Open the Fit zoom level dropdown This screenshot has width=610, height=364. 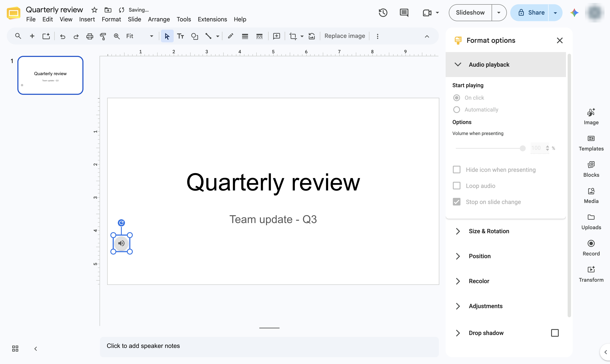tap(140, 36)
